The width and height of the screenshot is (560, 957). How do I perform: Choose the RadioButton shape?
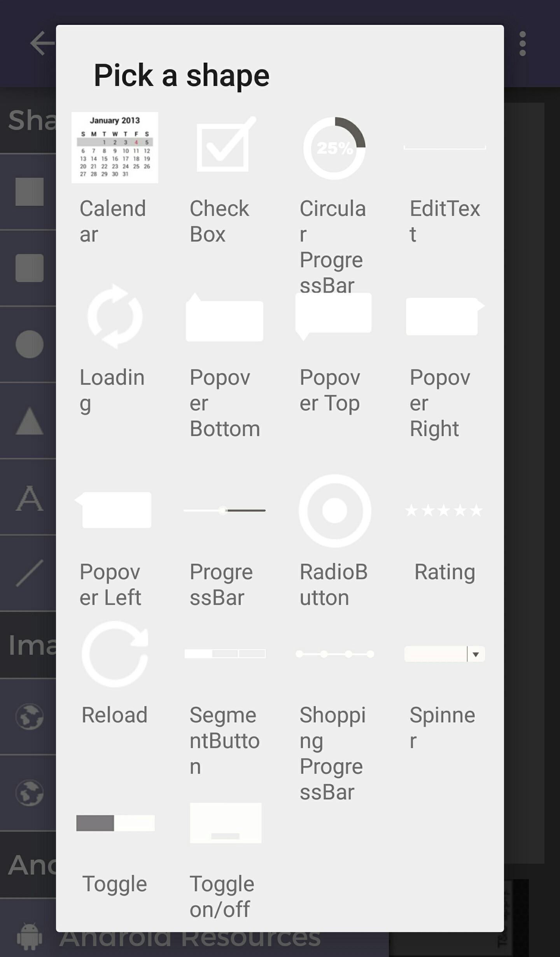click(334, 510)
